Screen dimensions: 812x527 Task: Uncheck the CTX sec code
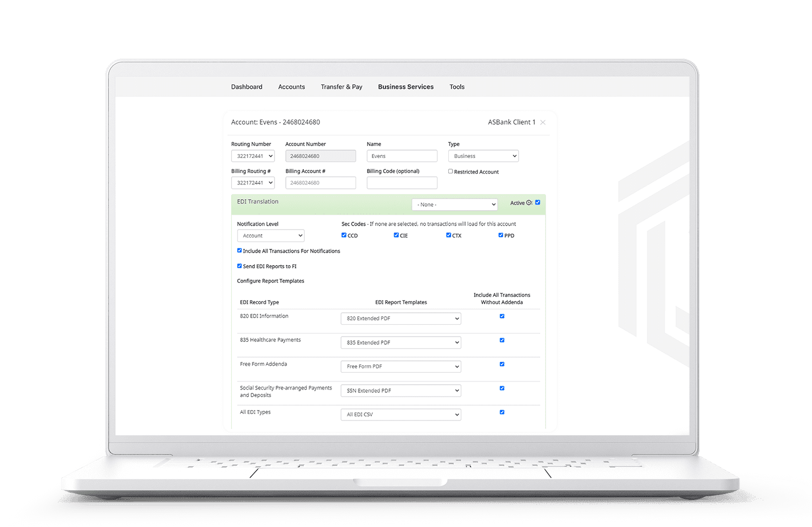(x=448, y=235)
